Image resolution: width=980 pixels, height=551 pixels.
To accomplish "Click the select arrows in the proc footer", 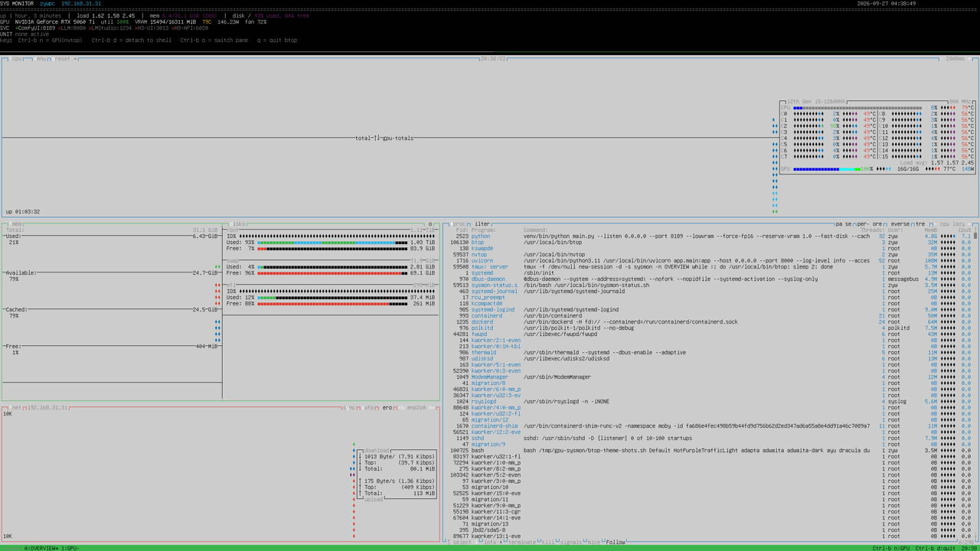I will point(463,542).
